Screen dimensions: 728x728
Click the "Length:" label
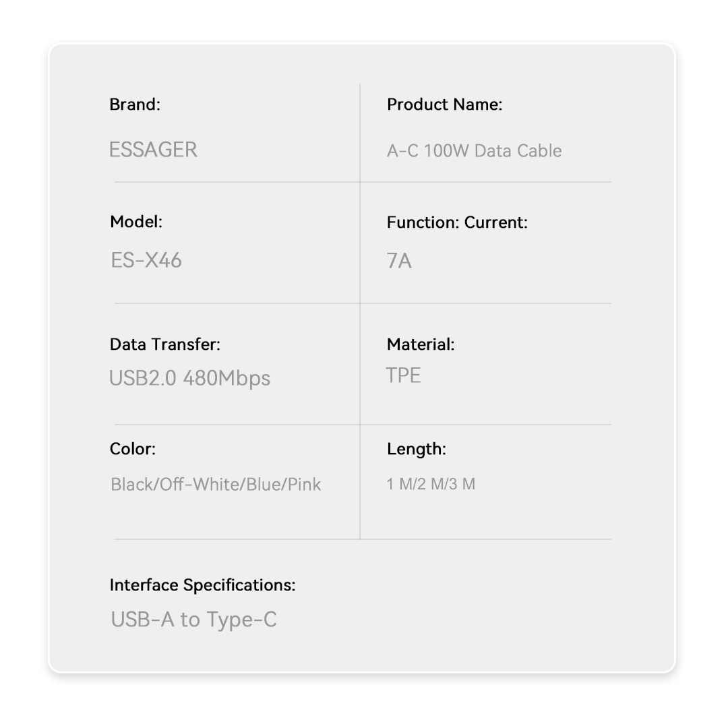pyautogui.click(x=417, y=449)
